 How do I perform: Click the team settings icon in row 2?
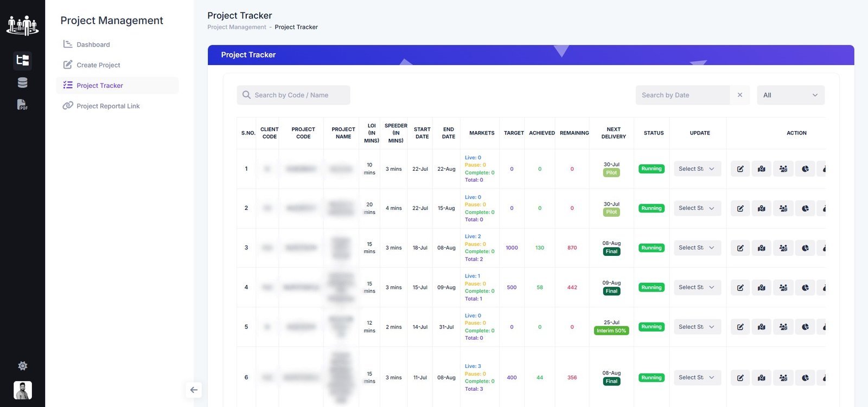(x=783, y=209)
